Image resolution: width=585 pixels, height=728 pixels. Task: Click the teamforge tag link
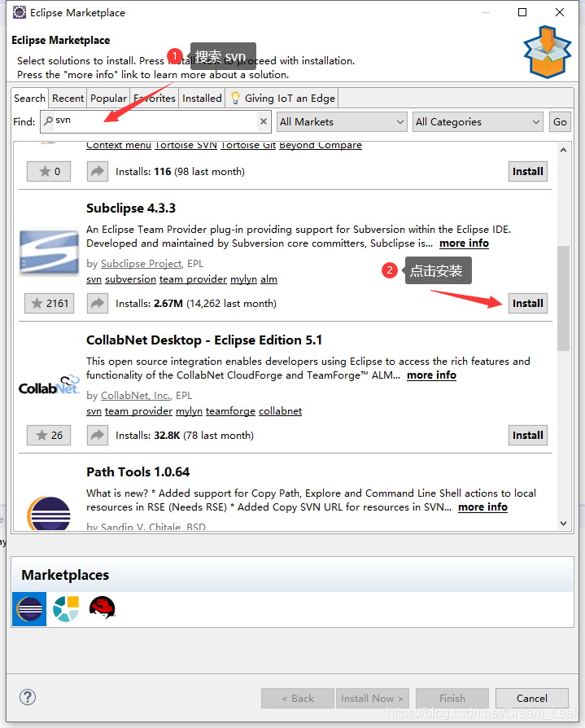[230, 411]
